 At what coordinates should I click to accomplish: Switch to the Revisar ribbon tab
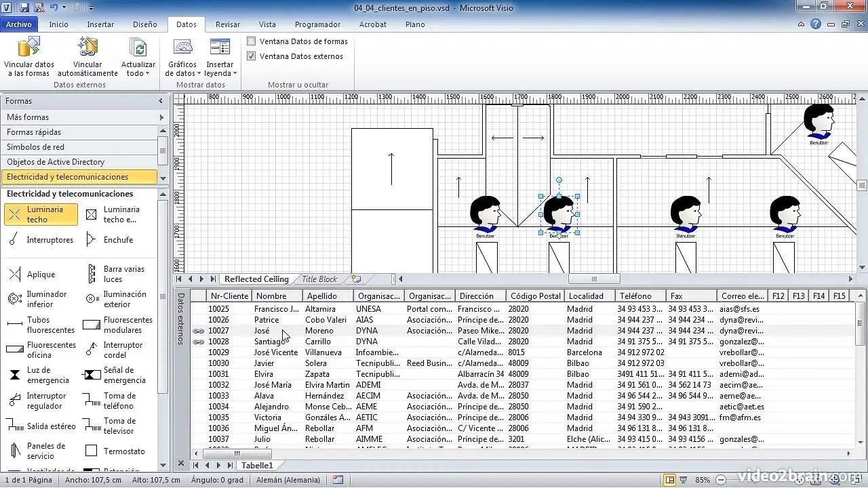(x=228, y=24)
